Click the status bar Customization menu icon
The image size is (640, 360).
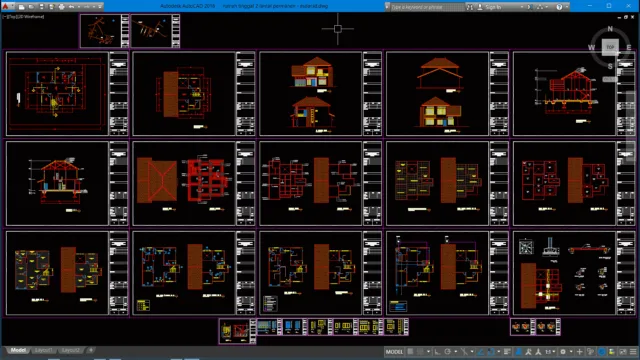633,352
